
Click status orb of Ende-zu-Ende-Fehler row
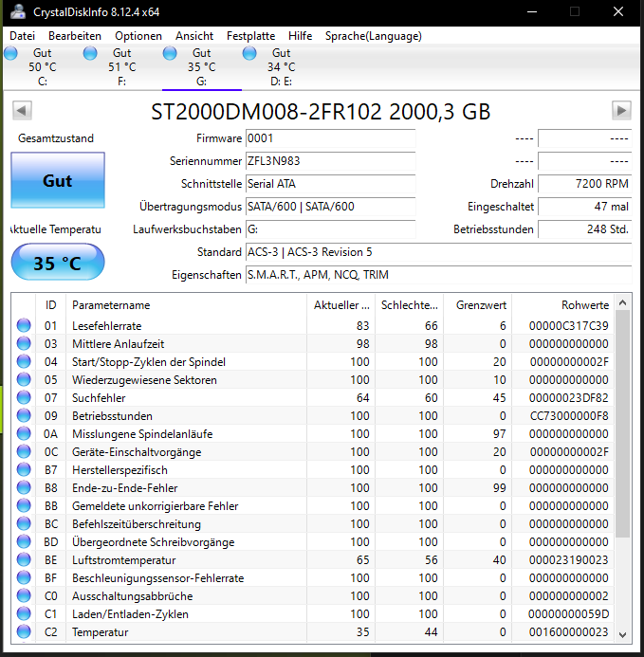tap(24, 487)
